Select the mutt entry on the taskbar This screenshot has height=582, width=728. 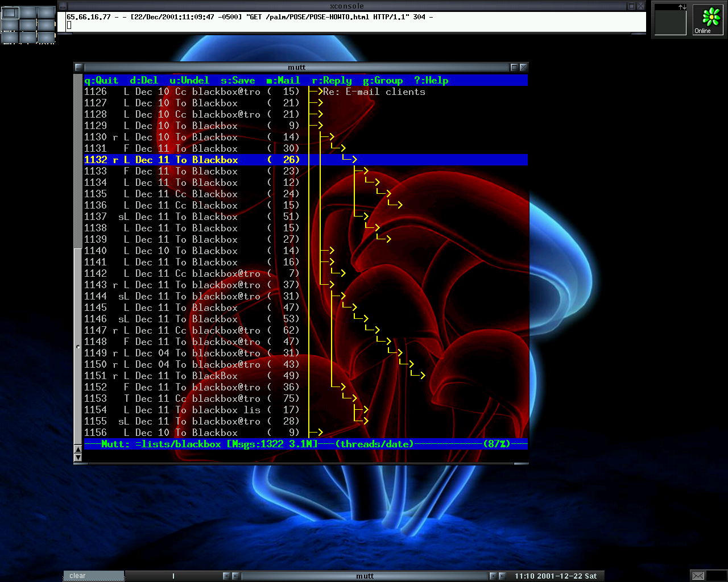click(365, 576)
